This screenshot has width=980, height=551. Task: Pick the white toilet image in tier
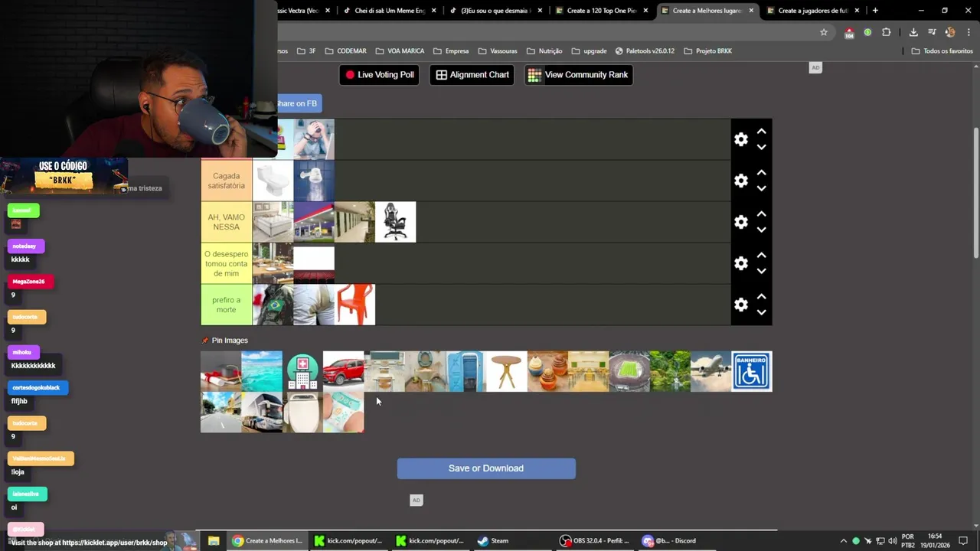tap(273, 181)
